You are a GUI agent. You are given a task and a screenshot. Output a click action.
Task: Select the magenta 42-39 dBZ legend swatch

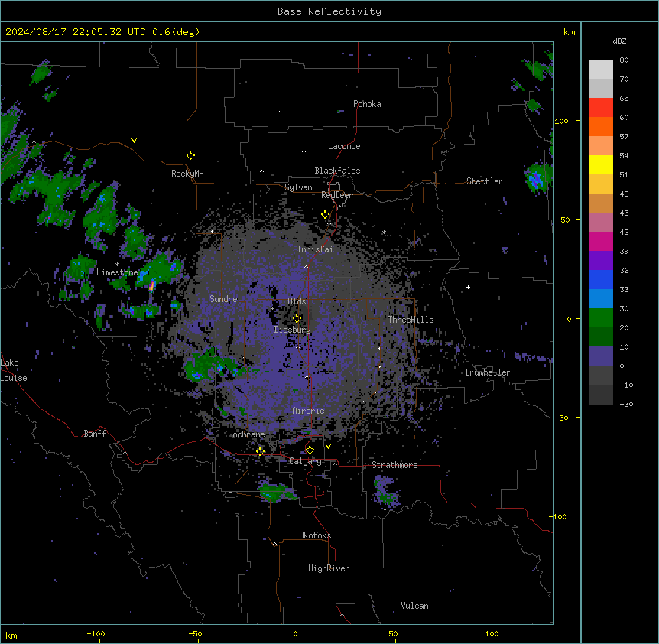601,241
